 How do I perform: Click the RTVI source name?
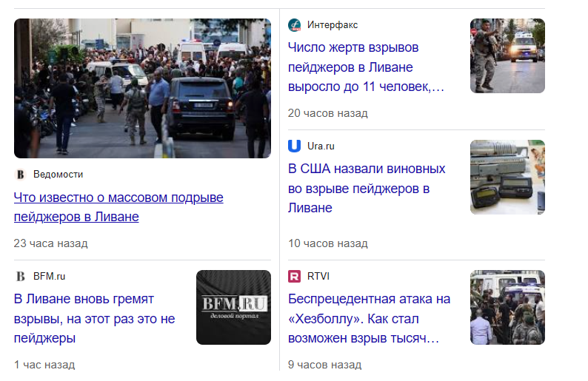318,277
